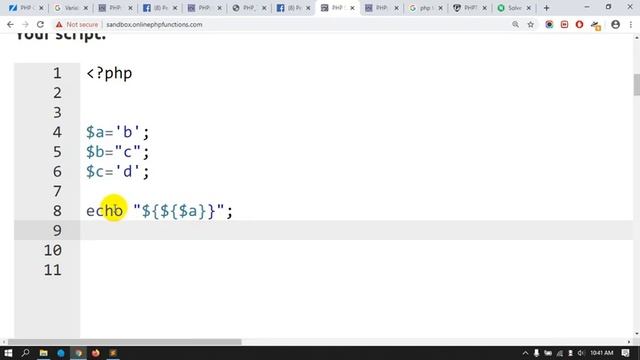Screen dimensions: 640x360
Task: Click the horizontal scrollbar thumb
Action: (124, 342)
